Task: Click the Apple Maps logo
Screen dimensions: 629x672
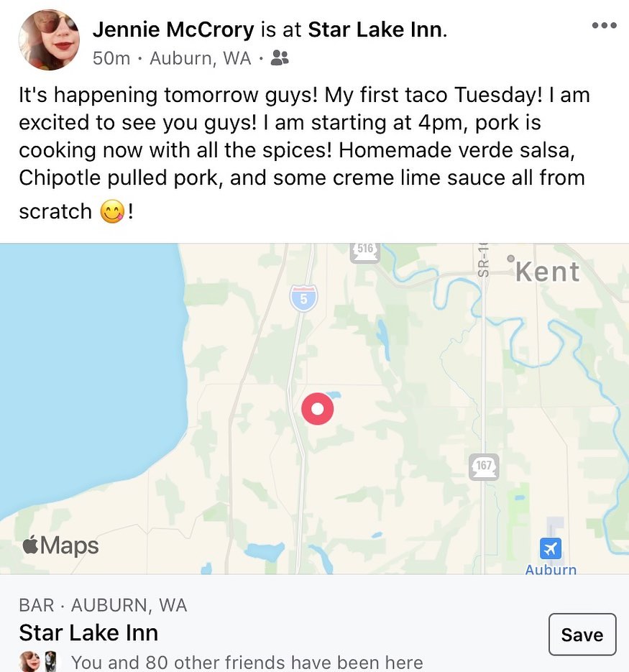Action: pyautogui.click(x=61, y=546)
